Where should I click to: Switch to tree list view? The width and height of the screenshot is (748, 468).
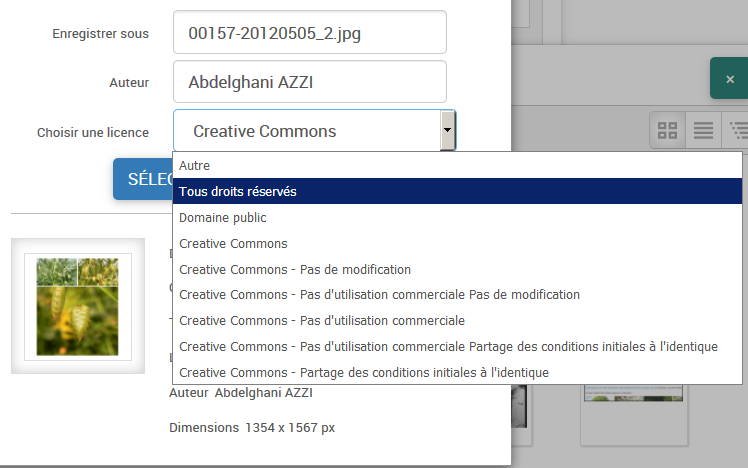[737, 130]
